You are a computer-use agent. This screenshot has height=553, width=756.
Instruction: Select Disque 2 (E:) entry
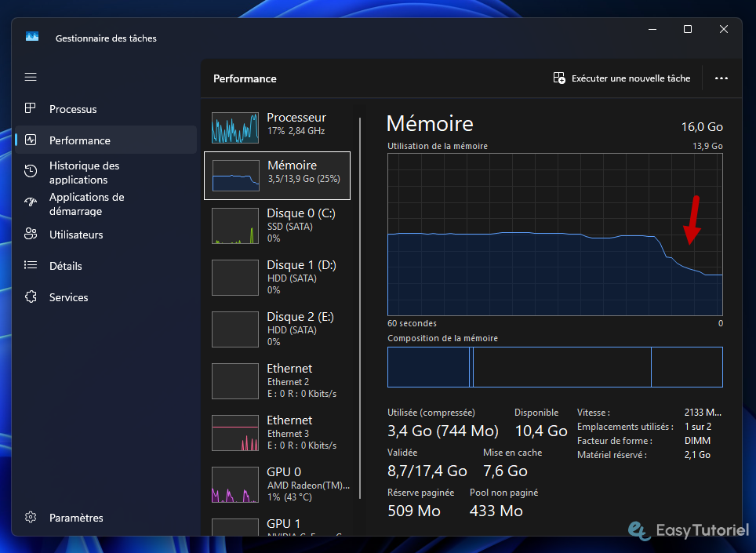[277, 328]
